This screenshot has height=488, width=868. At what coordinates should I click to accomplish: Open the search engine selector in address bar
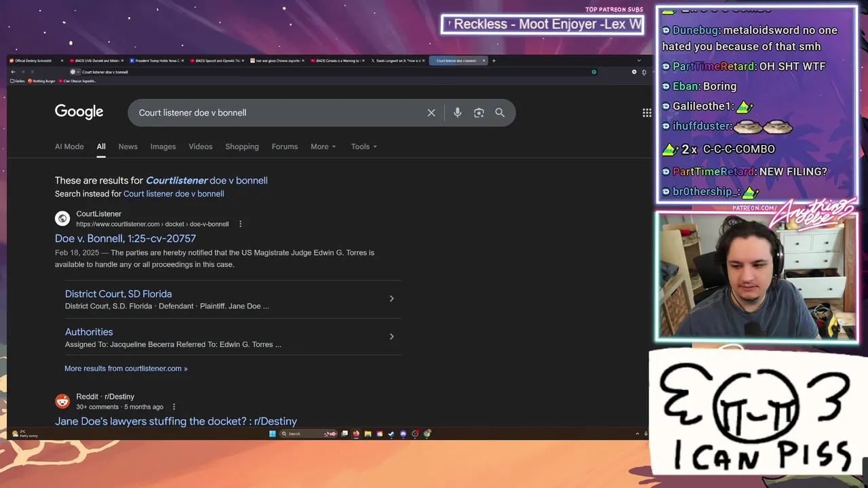click(x=75, y=72)
